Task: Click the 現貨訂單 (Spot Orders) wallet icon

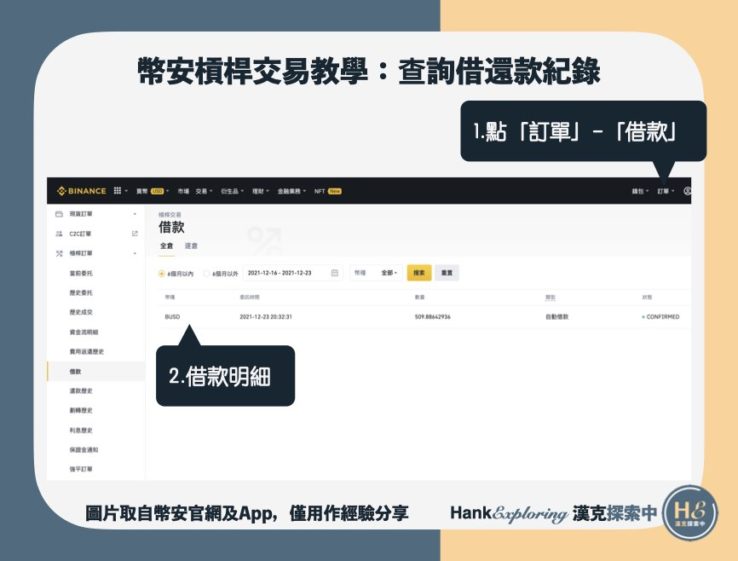Action: click(59, 214)
